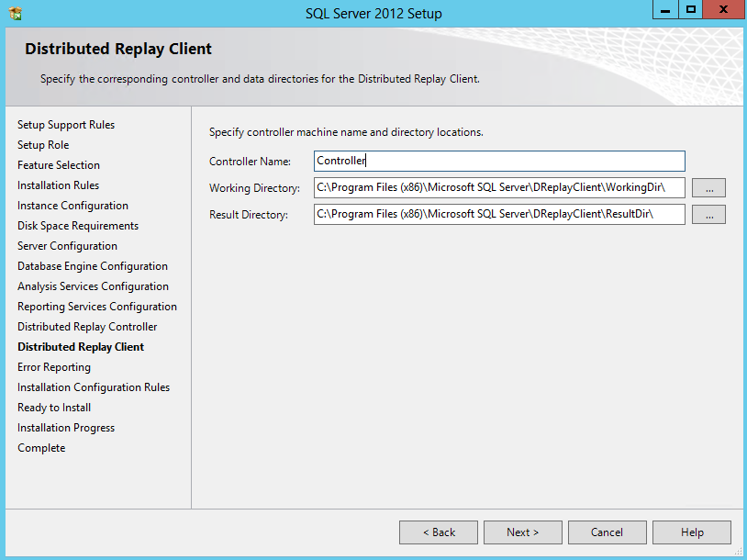Click the SQL Server Setup title bar icon
This screenshot has width=747, height=560.
coord(16,14)
